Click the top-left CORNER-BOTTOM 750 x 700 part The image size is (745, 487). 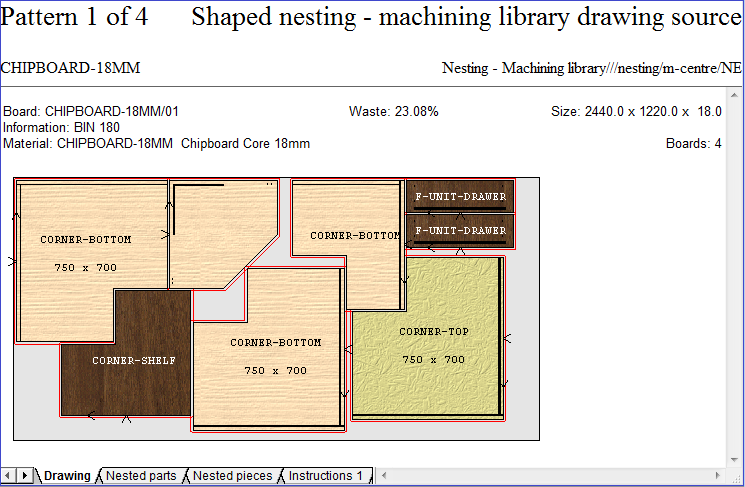tap(85, 255)
